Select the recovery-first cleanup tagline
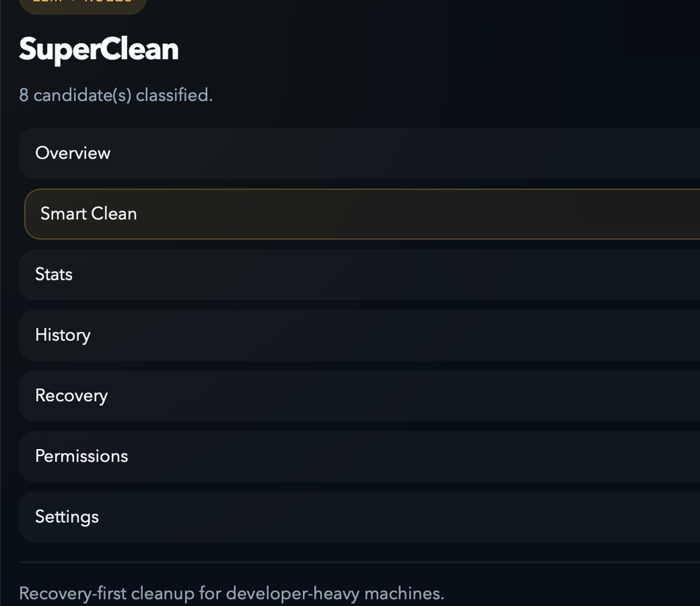Viewport: 700px width, 606px height. click(232, 593)
